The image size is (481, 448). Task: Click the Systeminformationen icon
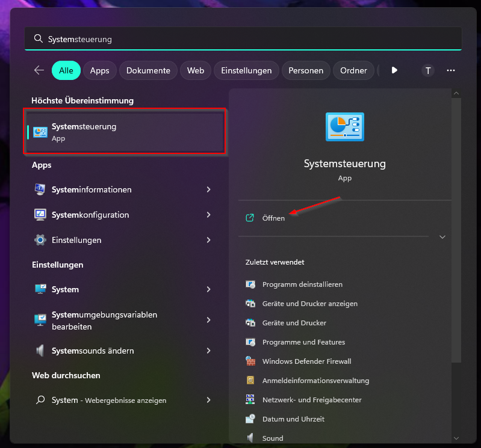[40, 189]
